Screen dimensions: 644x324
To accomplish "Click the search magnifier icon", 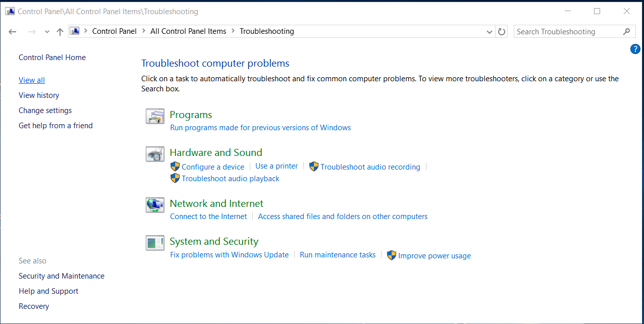I will click(626, 31).
